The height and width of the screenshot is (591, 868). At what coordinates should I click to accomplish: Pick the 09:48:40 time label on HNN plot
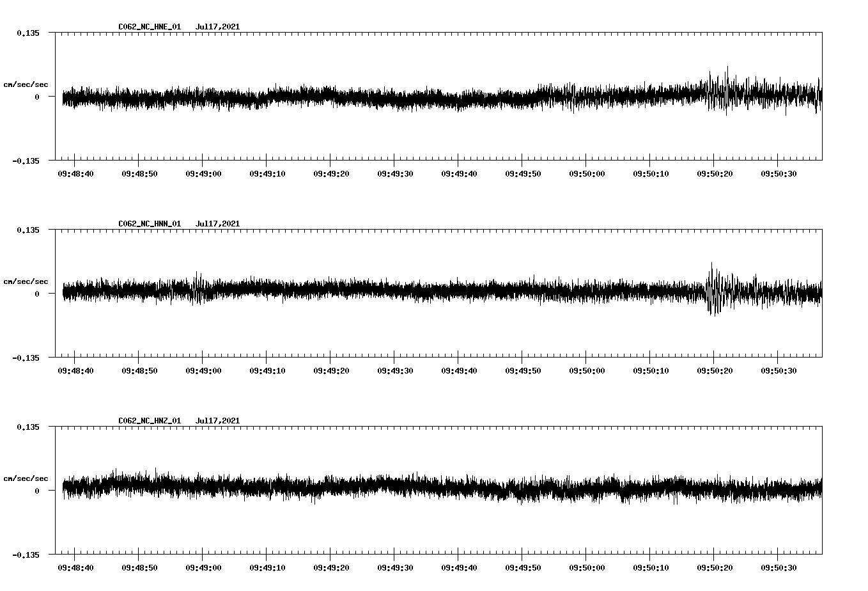click(x=75, y=370)
